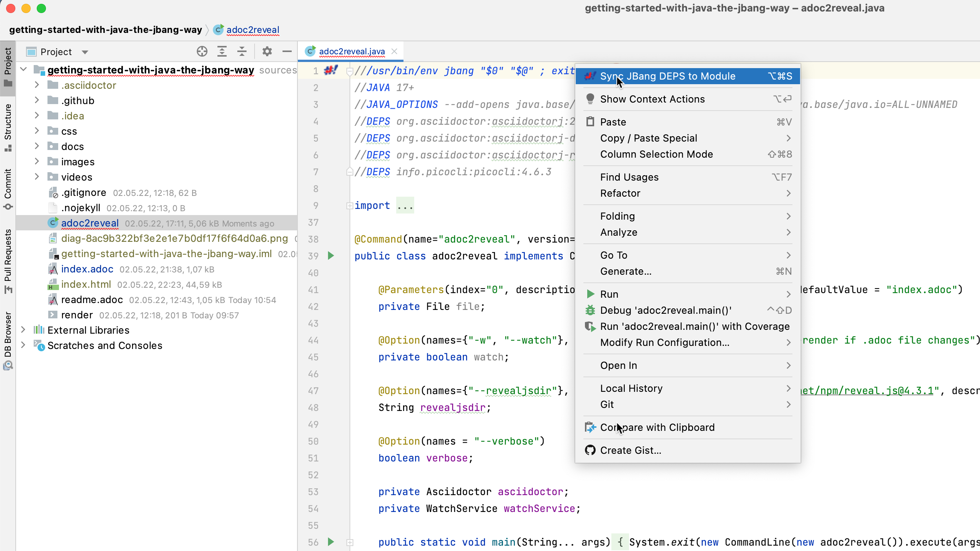Expand the .asciidoctor folder

[x=37, y=85]
